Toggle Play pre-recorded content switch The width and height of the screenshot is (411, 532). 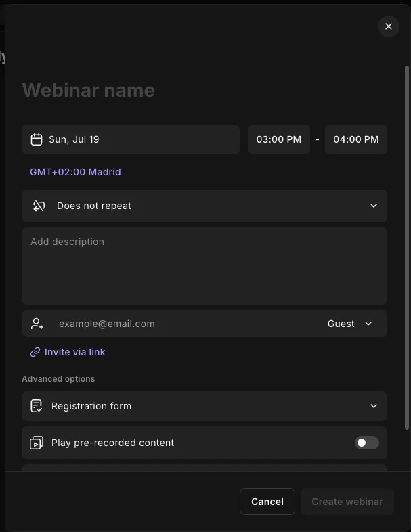(x=366, y=443)
